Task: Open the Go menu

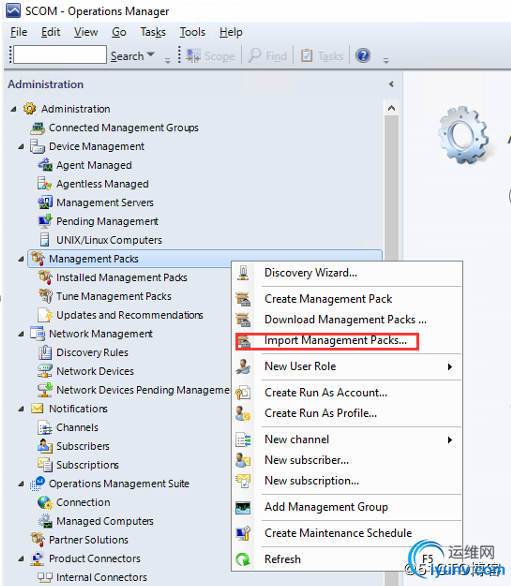Action: pyautogui.click(x=119, y=32)
